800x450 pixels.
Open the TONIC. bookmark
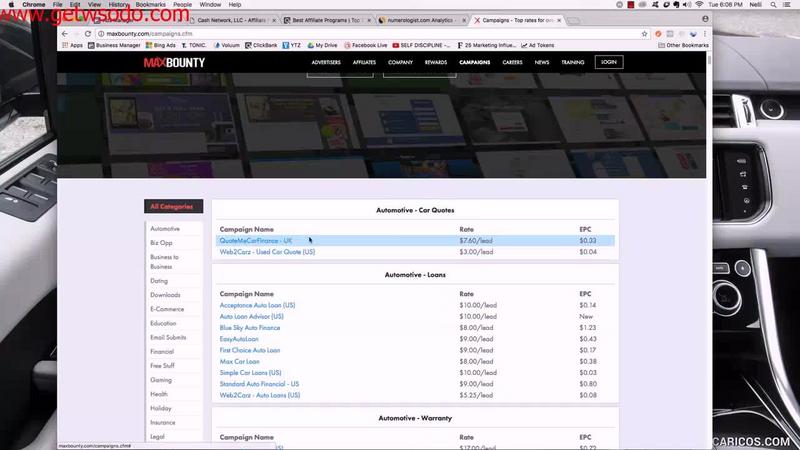pos(194,45)
